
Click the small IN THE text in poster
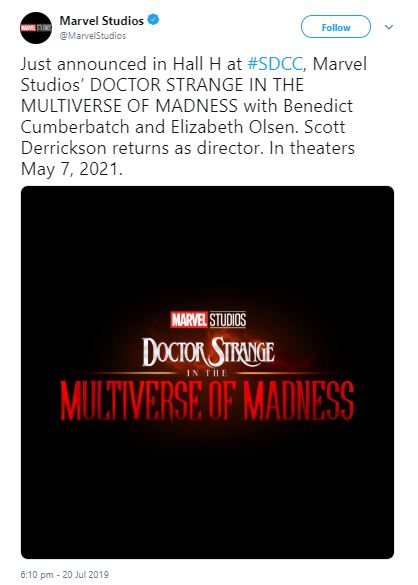pos(207,373)
